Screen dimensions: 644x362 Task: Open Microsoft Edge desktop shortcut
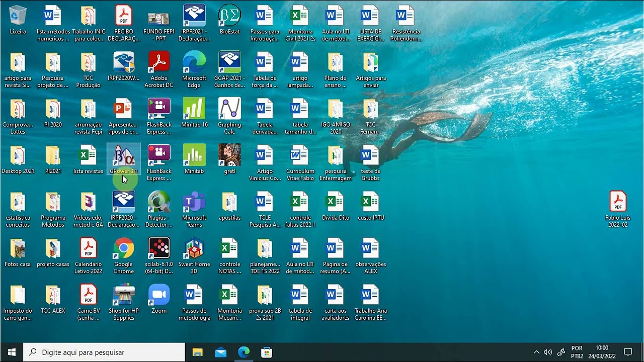(194, 70)
